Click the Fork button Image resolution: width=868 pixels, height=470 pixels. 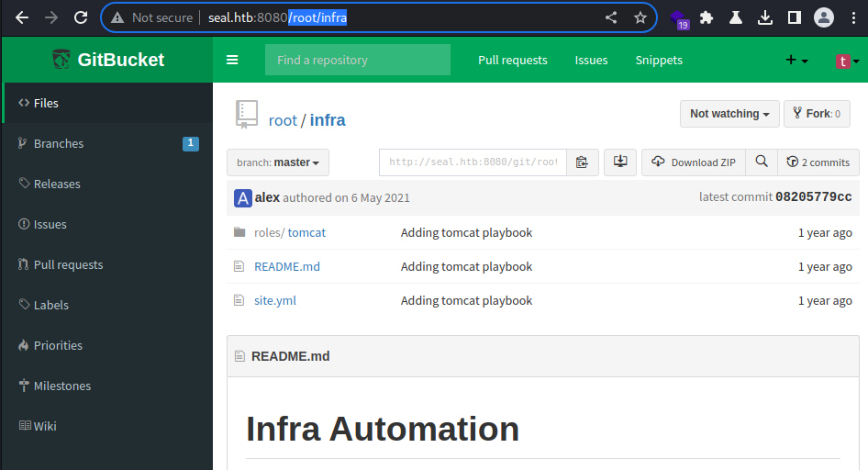[817, 114]
